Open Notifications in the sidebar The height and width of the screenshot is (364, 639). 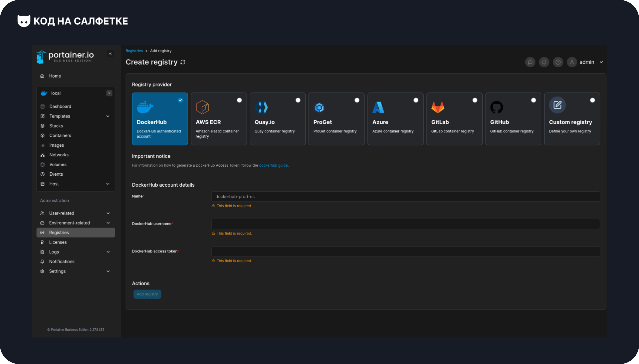point(76,262)
